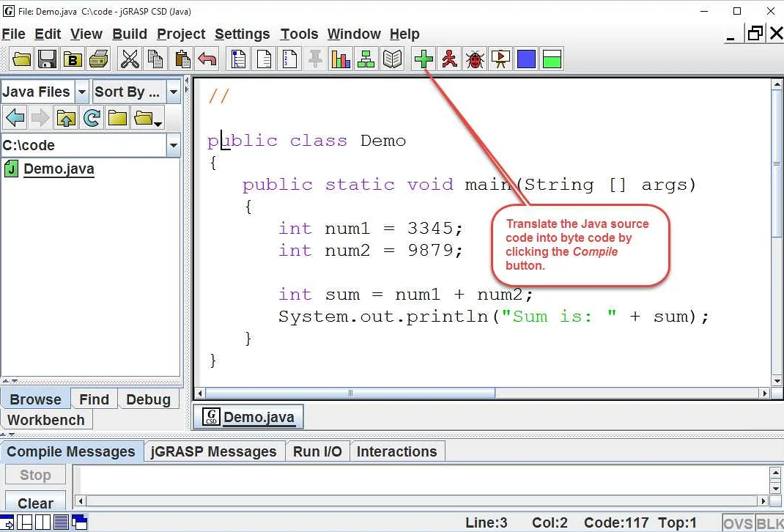Click the blue square toolbar icon
This screenshot has height=532, width=784.
526,59
